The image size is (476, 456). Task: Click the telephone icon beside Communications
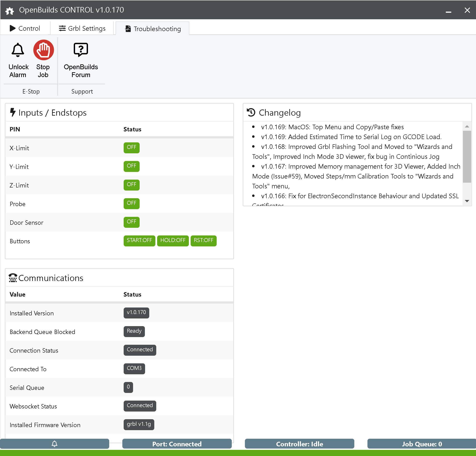13,277
